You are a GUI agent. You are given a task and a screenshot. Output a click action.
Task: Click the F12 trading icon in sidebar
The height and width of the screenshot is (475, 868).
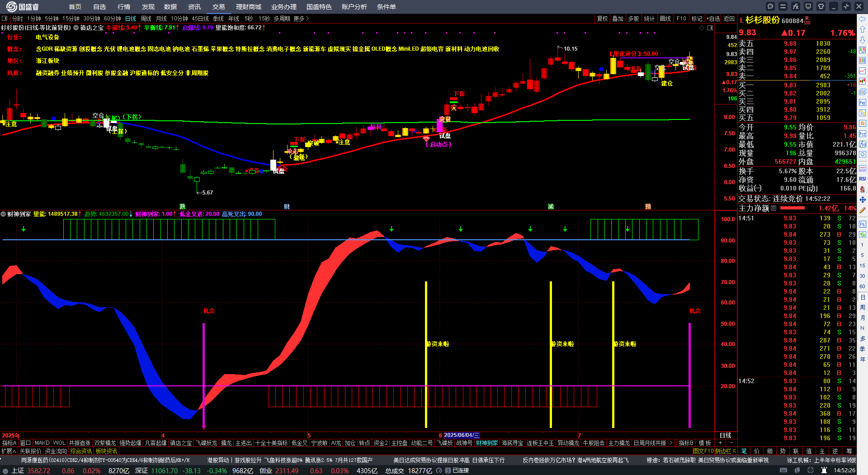tap(863, 133)
